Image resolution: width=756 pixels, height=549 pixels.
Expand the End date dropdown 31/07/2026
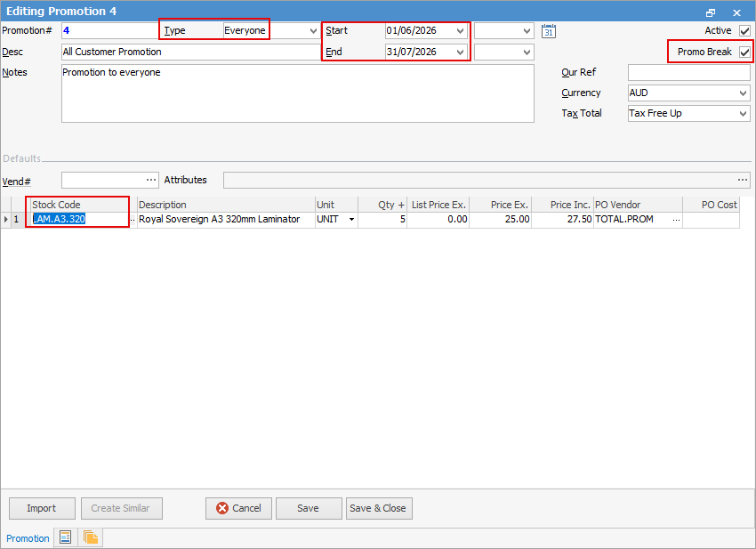(460, 52)
